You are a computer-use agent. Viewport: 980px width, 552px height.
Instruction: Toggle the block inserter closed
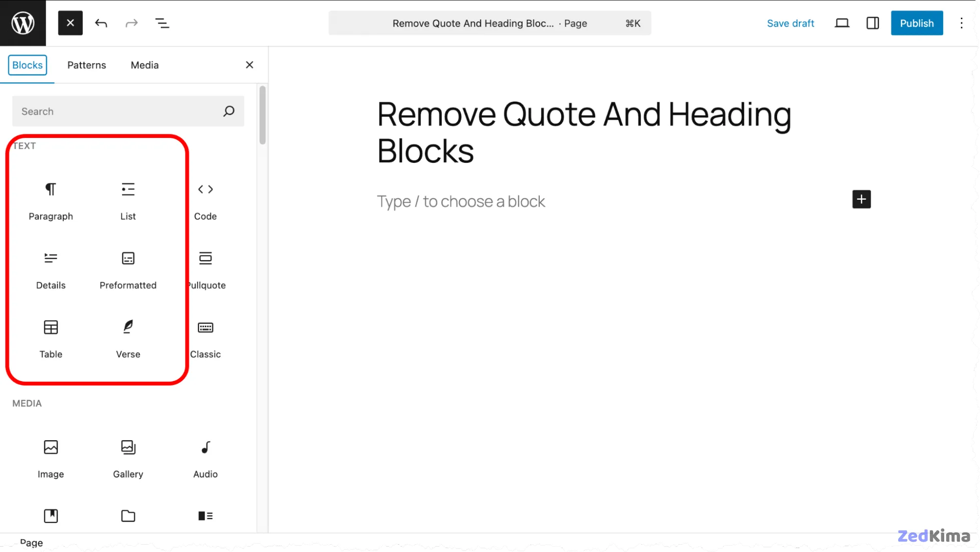(x=70, y=23)
